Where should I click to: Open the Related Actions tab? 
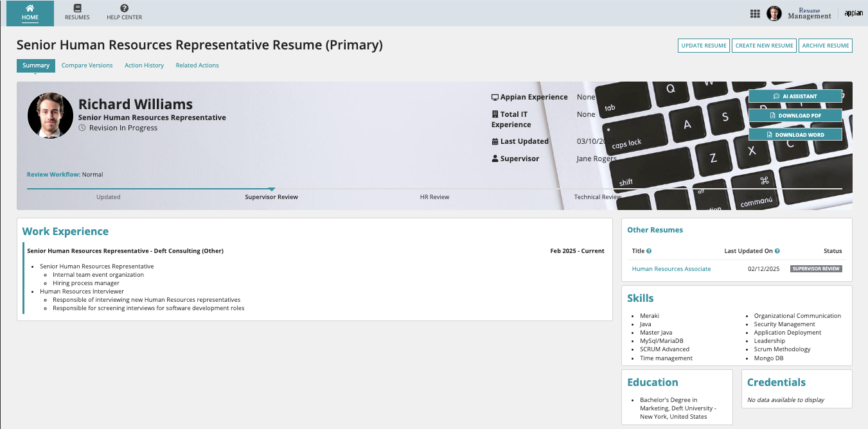[197, 66]
